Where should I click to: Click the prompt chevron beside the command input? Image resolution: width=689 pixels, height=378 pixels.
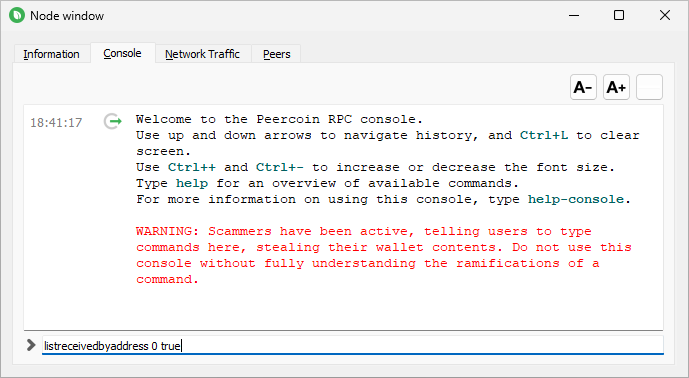pos(31,345)
